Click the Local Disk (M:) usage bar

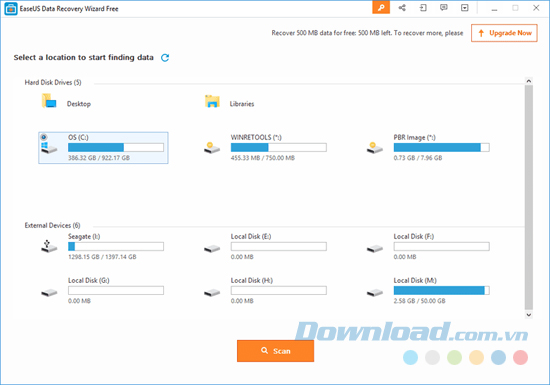[441, 290]
